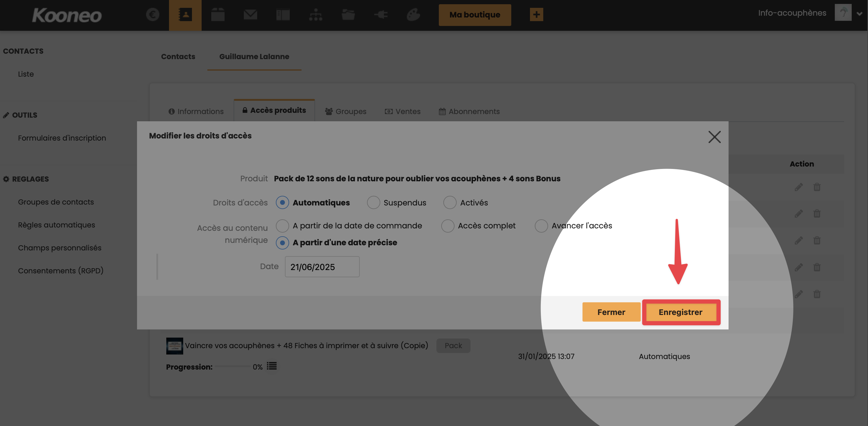Open Consentements (RGPD)
The height and width of the screenshot is (426, 868).
pos(61,271)
